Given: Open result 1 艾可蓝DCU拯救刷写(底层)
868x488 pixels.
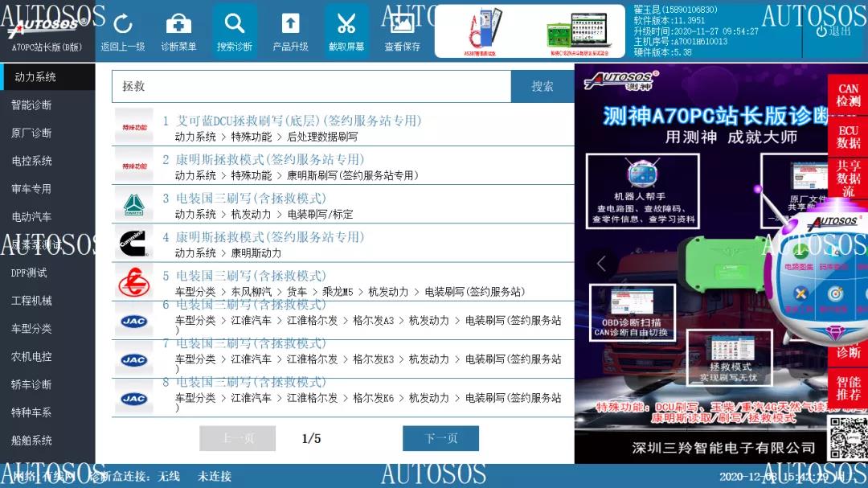Looking at the screenshot, I should click(x=299, y=121).
